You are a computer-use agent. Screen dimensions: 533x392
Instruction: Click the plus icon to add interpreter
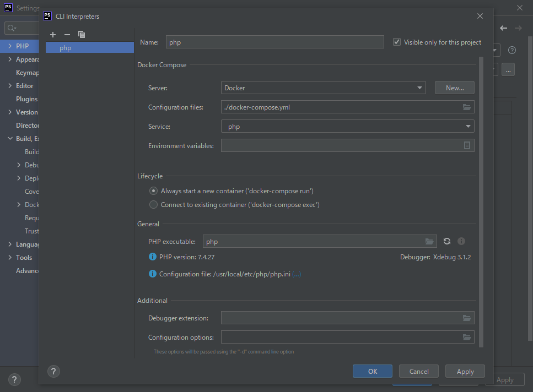coord(53,35)
